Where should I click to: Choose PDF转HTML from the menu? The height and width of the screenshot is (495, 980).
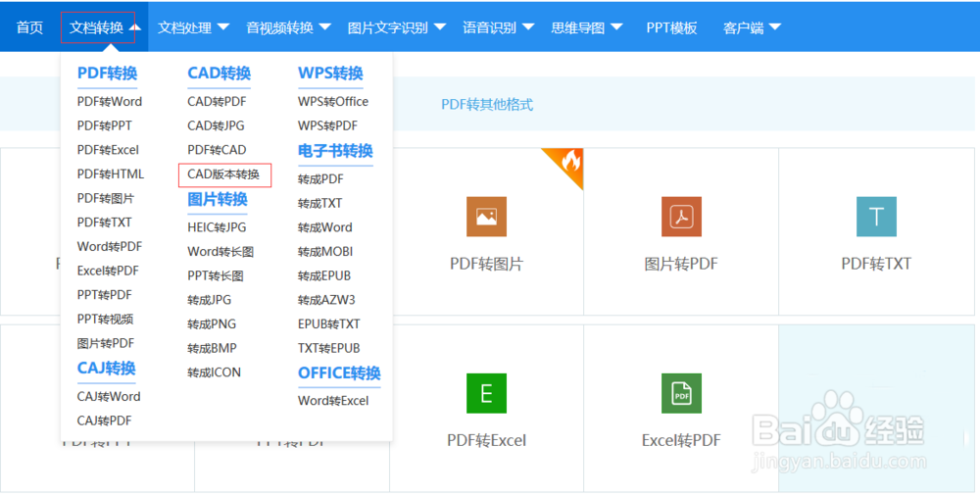coord(111,173)
